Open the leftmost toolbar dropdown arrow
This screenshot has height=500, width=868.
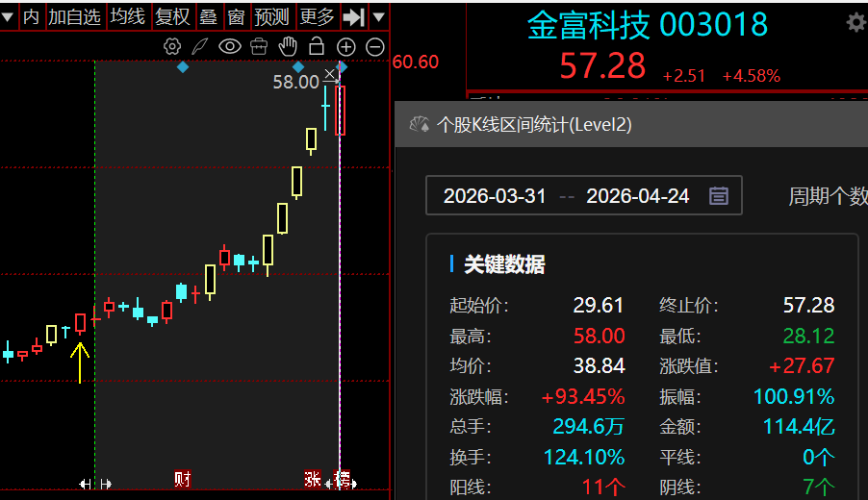8,17
